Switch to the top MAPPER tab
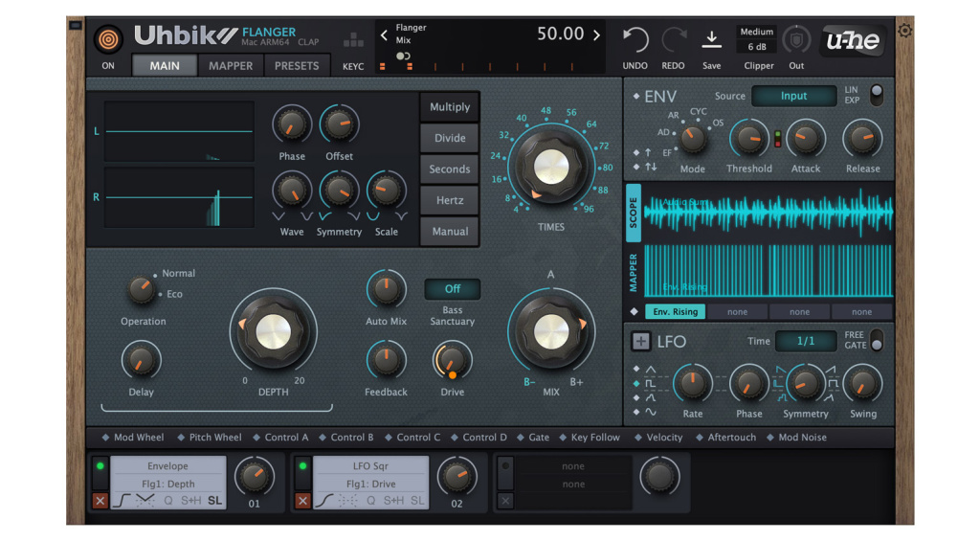Viewport: 980px width, 541px height. [231, 66]
